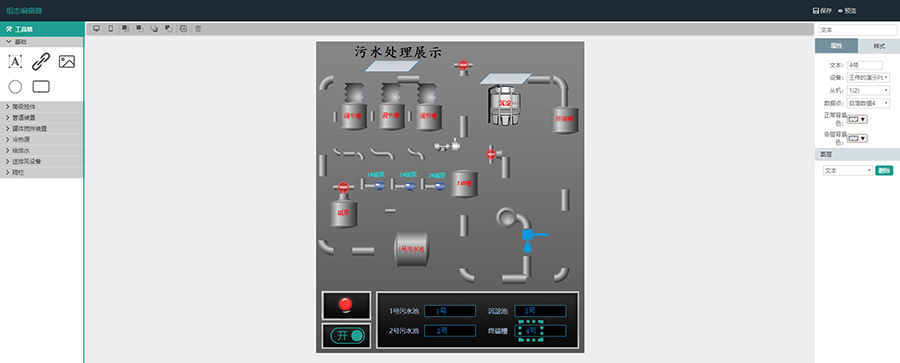Open the 数据点 dropdown
Screen dimensions: 900x363
868,103
